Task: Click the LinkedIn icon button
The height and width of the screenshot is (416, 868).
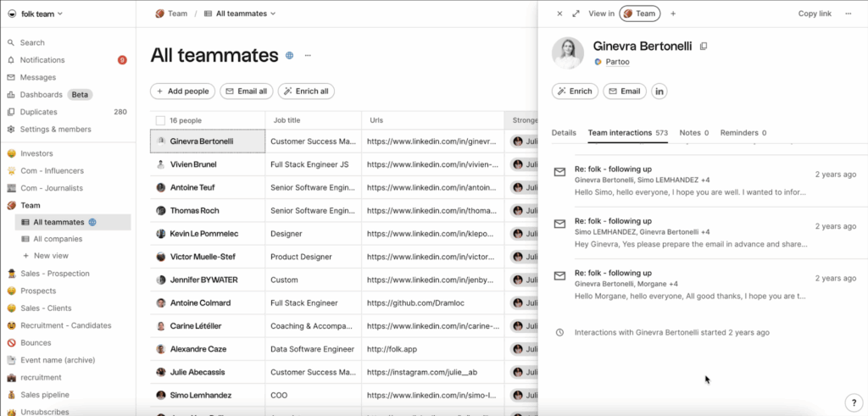Action: pyautogui.click(x=659, y=92)
